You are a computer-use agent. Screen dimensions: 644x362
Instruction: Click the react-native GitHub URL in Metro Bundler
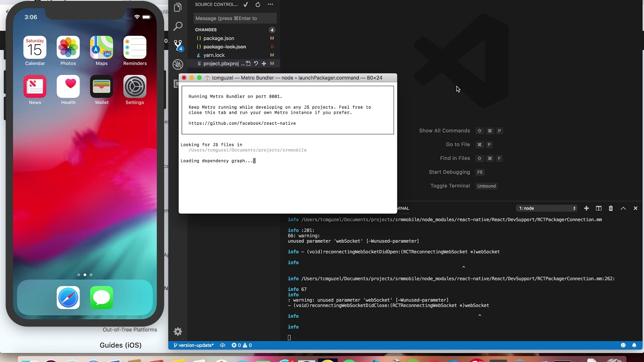[x=242, y=123]
